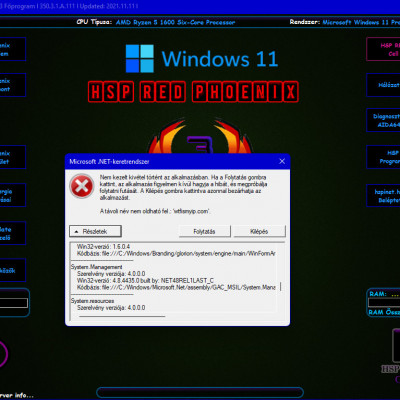Click the left button ending in 'közök'
This screenshot has height=400, width=400.
pyautogui.click(x=13, y=270)
